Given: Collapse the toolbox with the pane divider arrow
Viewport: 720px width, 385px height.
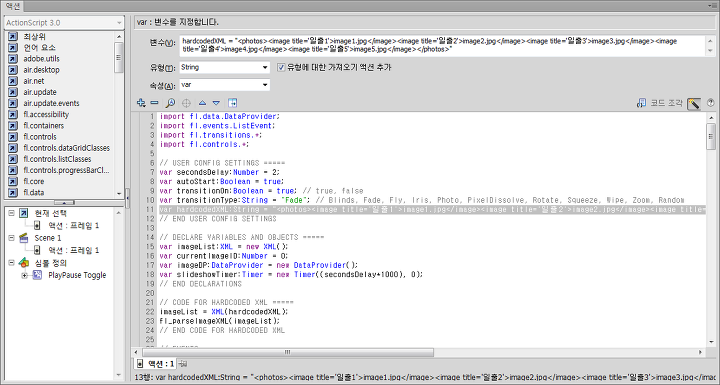Looking at the screenshot, I should click(x=64, y=203).
